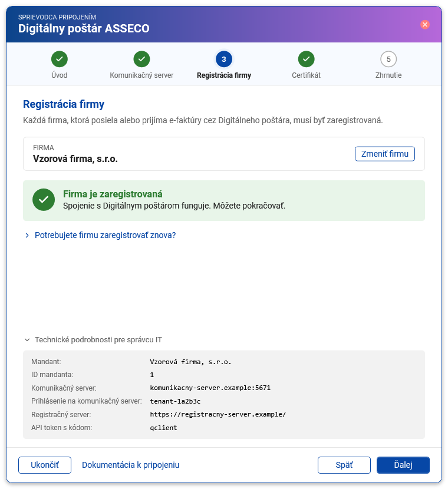Screen dimensions: 448x489
Task: Click the 'Komunikačný server:' detail label
Action: coord(64,388)
